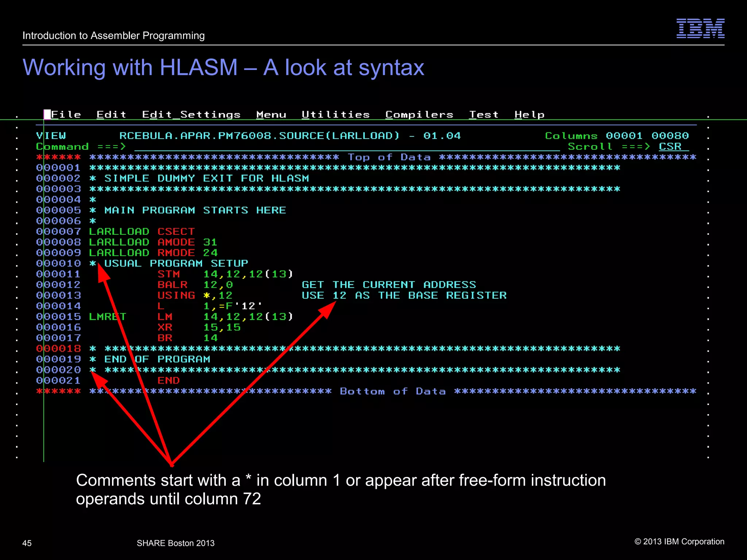Screen dimensions: 747x560
Task: Click the red line number 000018
Action: 58,349
